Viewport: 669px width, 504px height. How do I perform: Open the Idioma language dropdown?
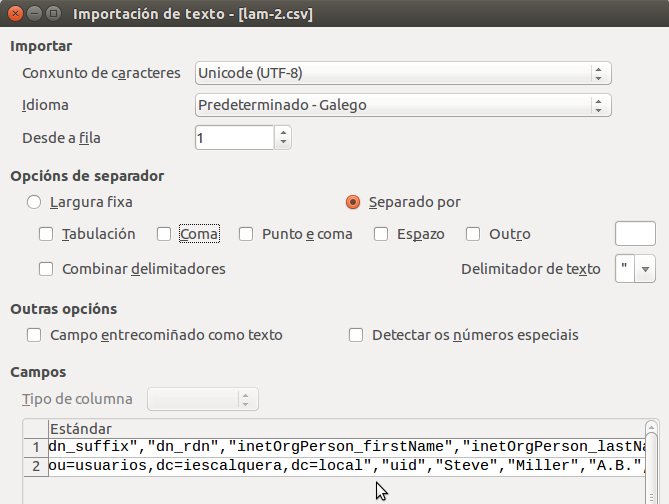(403, 105)
